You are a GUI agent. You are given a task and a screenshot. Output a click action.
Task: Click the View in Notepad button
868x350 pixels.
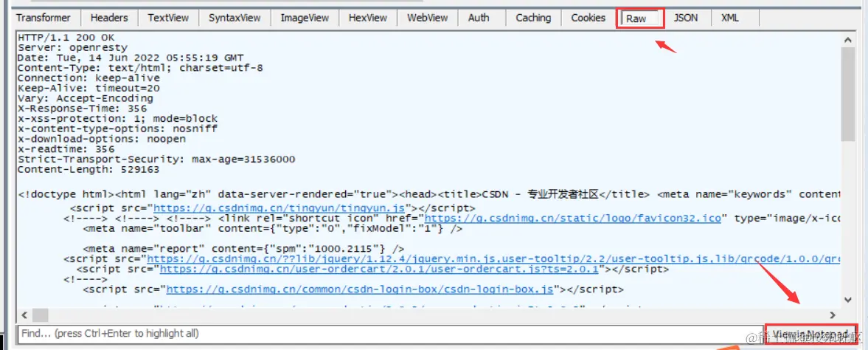click(x=811, y=333)
